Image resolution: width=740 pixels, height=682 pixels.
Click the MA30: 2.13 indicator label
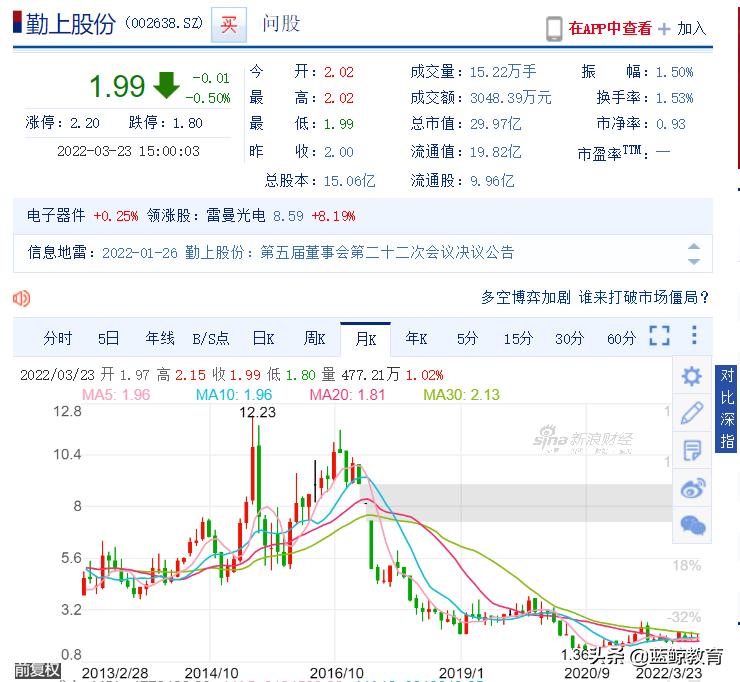[462, 395]
